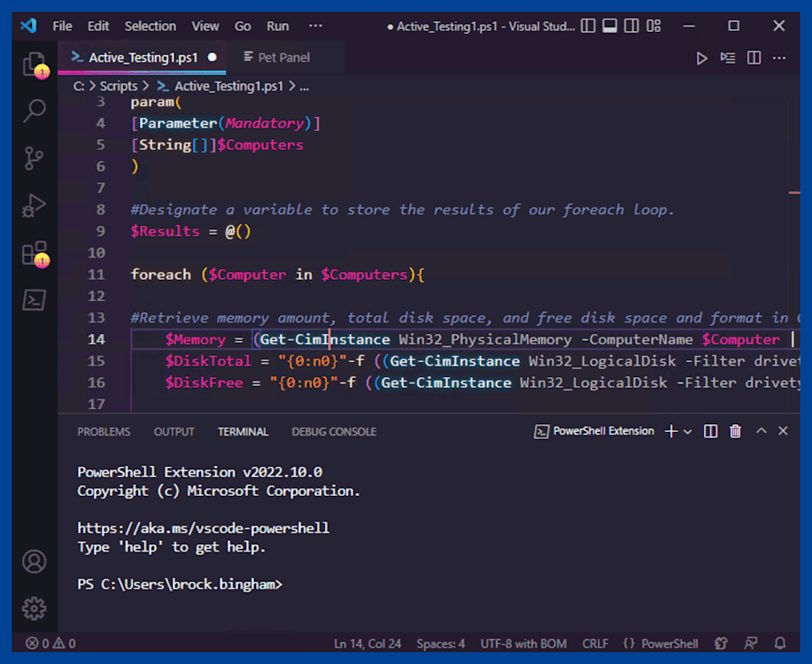Open the OUTPUT panel tab
812x664 pixels.
click(174, 431)
